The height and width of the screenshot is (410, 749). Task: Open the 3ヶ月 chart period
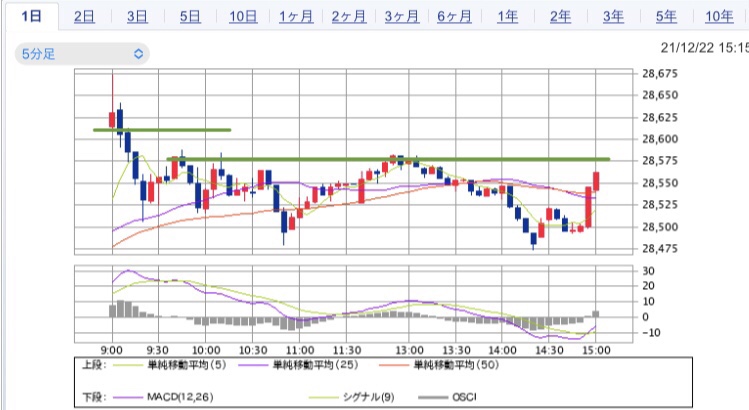click(402, 17)
